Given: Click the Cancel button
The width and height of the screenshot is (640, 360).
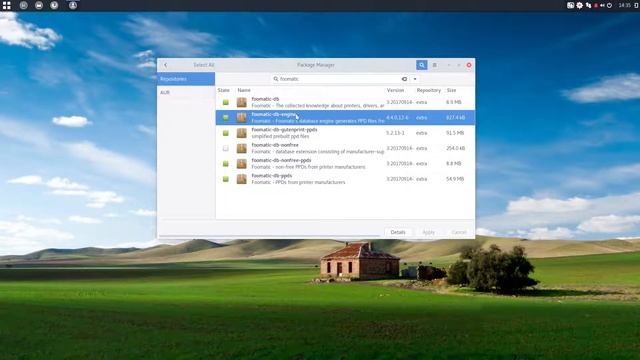Looking at the screenshot, I should pos(459,232).
